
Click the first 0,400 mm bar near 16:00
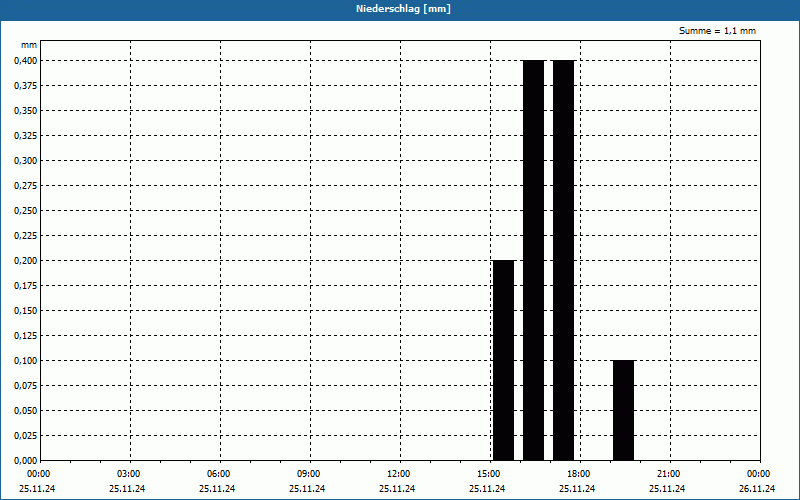[x=534, y=261]
